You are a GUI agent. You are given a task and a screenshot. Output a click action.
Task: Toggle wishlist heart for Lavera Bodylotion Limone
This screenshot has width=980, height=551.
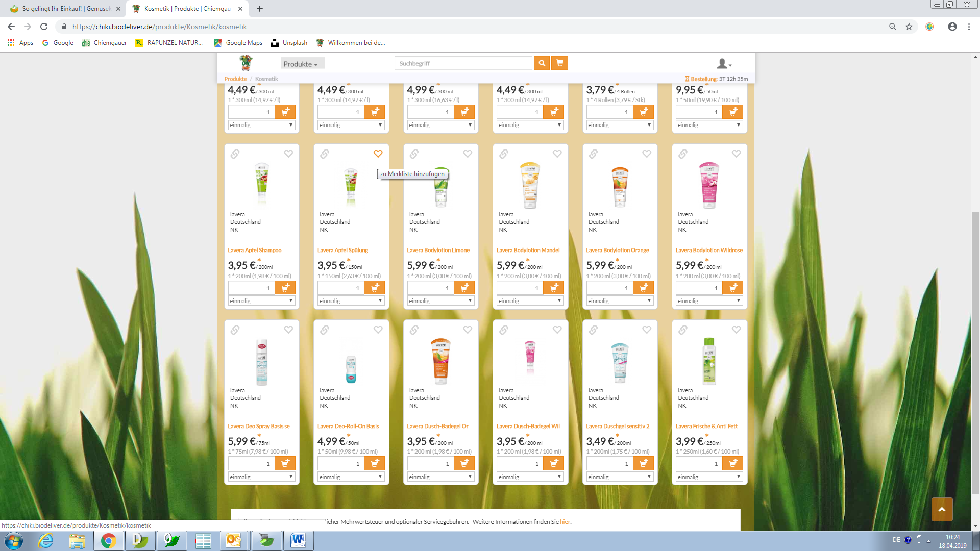click(x=468, y=154)
